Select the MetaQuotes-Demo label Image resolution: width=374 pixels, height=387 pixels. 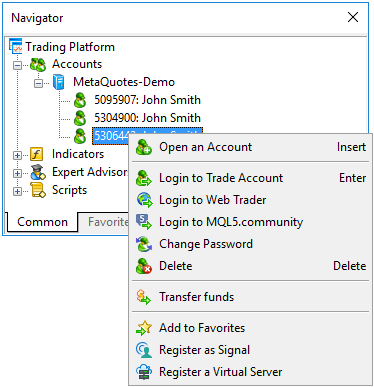pyautogui.click(x=124, y=82)
